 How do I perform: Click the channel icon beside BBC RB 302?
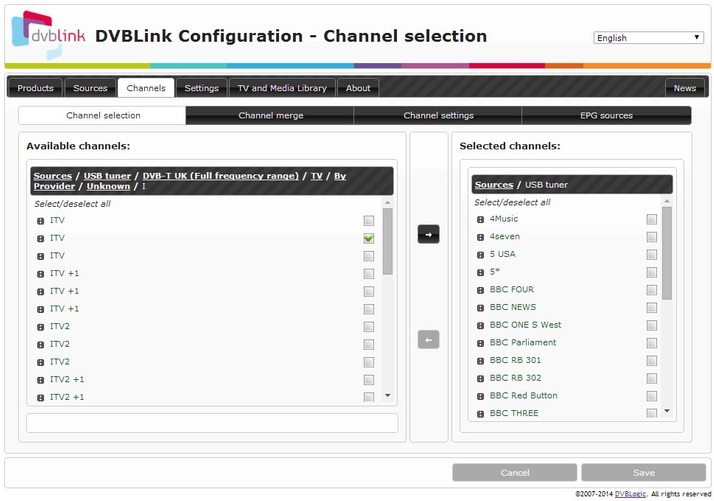[x=480, y=378]
